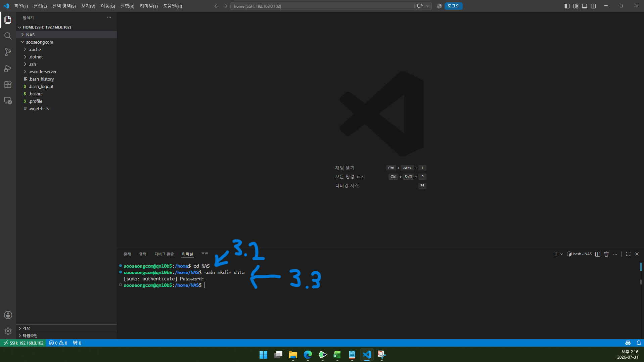Open the 터미널(T) menu
Viewport: 644px width, 362px height.
pos(149,6)
